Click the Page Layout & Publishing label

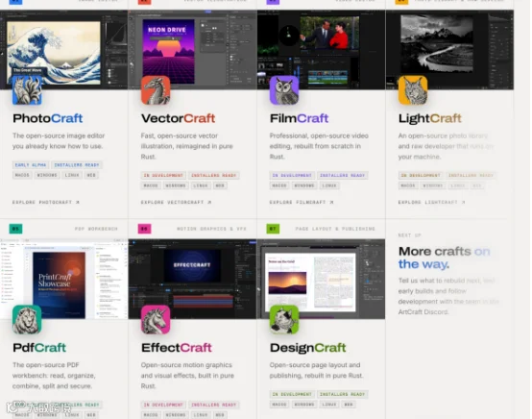(x=335, y=229)
